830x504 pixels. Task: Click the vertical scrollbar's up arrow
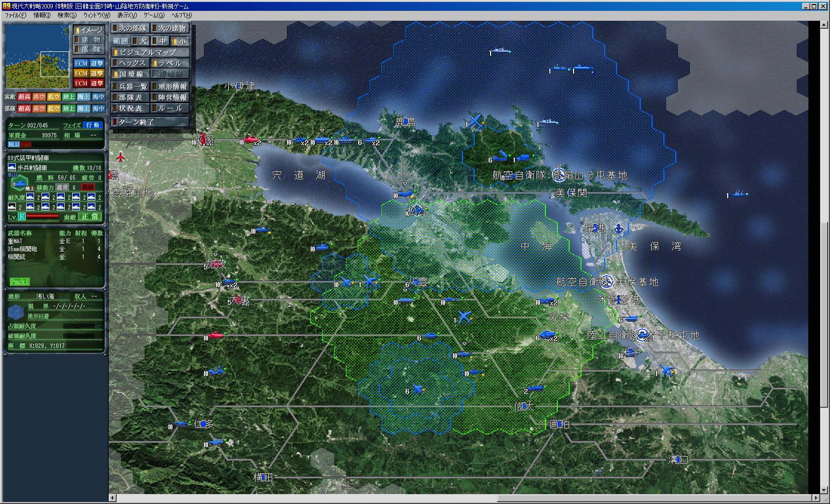(x=824, y=24)
